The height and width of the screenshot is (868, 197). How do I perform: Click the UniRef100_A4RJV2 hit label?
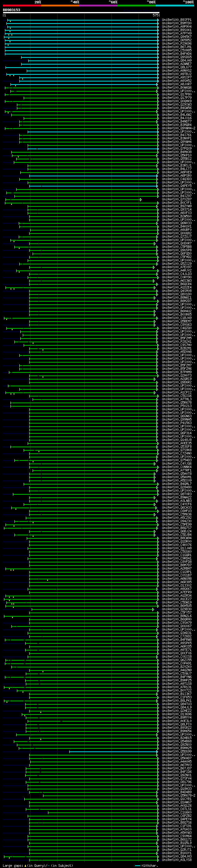click(x=176, y=271)
